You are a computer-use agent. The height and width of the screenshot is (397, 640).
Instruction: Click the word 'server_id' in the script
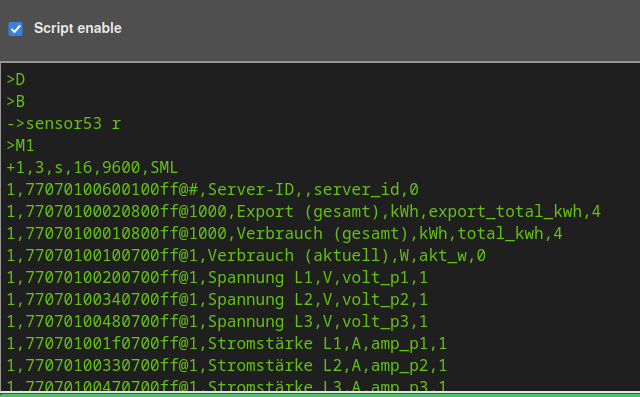click(x=356, y=190)
